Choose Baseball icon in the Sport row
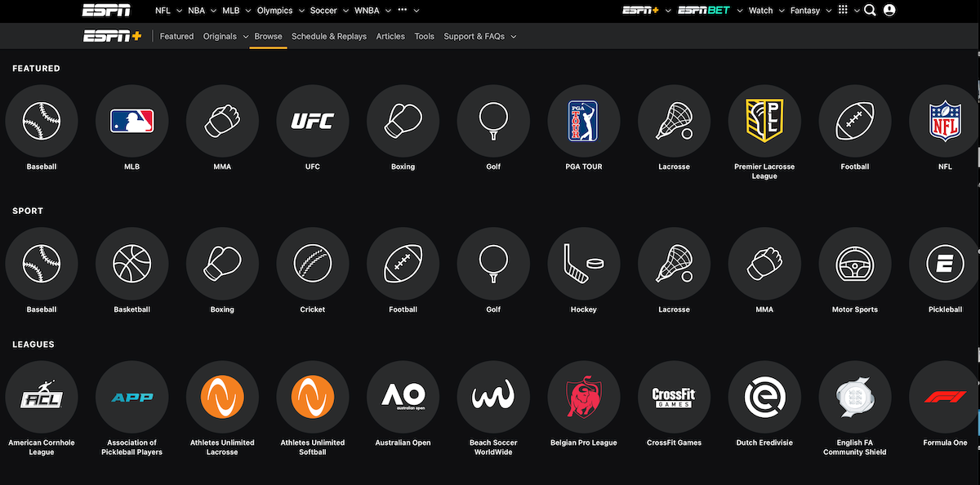This screenshot has width=980, height=485. click(x=42, y=265)
